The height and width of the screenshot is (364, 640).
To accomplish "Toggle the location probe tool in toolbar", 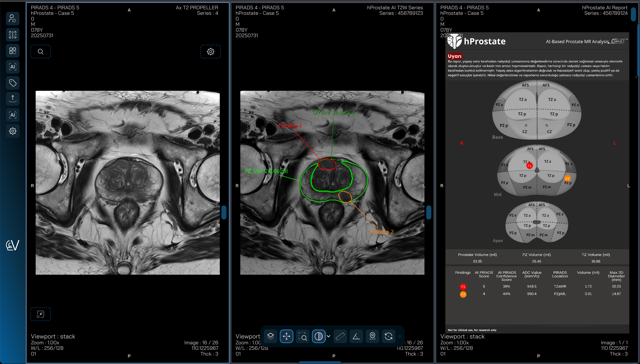I will (x=372, y=336).
